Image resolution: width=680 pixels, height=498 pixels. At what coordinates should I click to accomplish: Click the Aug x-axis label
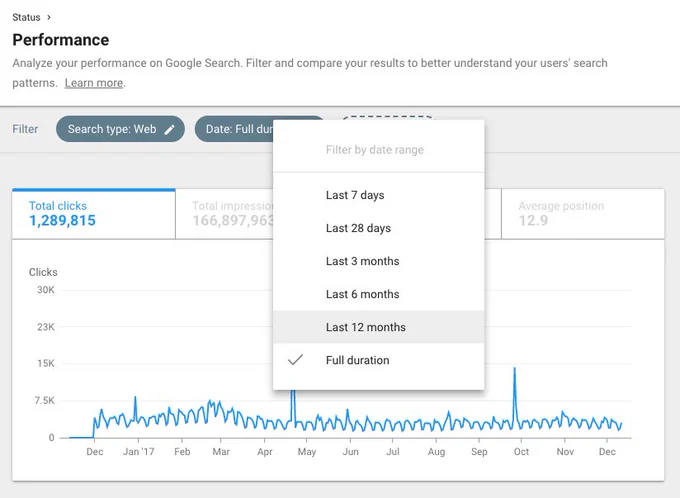(436, 452)
